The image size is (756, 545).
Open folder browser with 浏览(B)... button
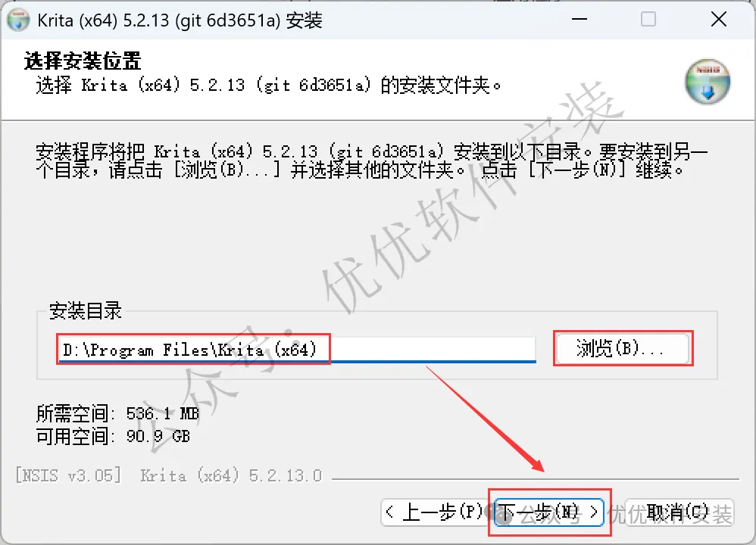tap(622, 348)
